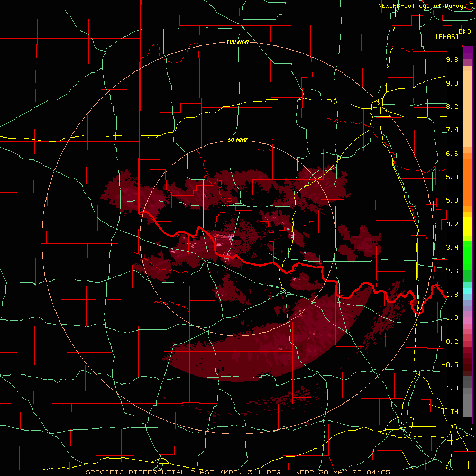Click the yellow swatch beside 4.2
The height and width of the screenshot is (476, 476).
click(467, 226)
